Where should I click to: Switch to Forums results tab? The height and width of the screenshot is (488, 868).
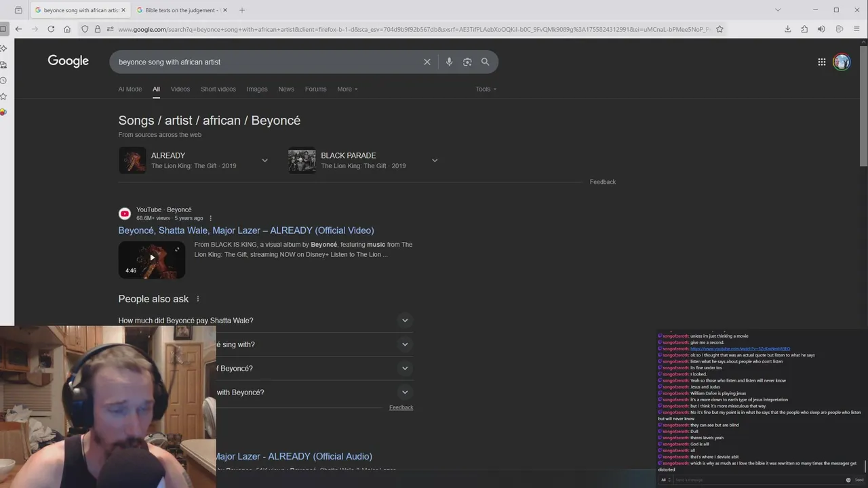pyautogui.click(x=315, y=89)
